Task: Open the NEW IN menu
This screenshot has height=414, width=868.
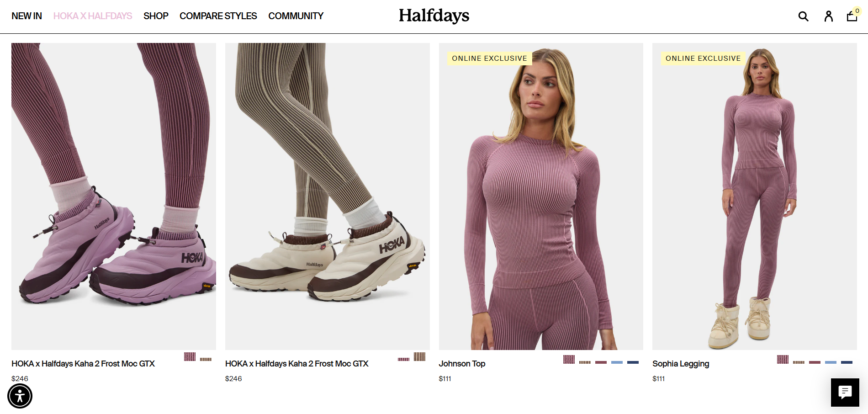Action: click(26, 16)
